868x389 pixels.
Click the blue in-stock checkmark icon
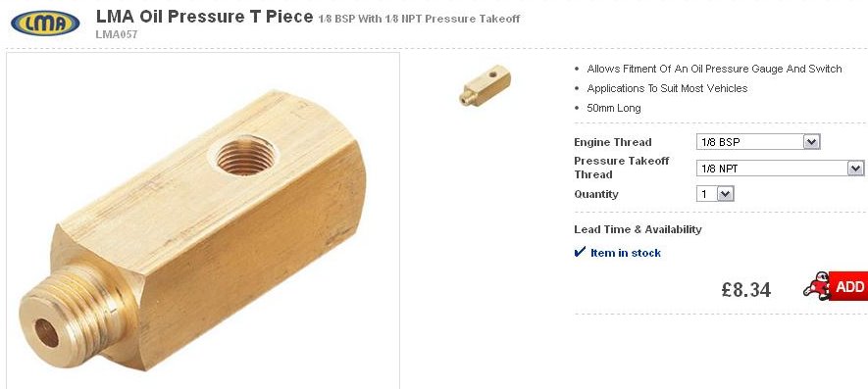click(580, 253)
